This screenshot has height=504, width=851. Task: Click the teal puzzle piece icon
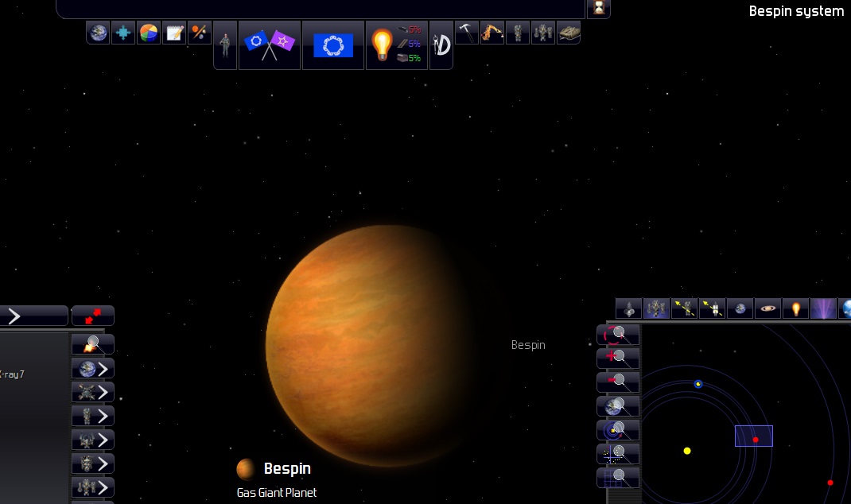123,33
